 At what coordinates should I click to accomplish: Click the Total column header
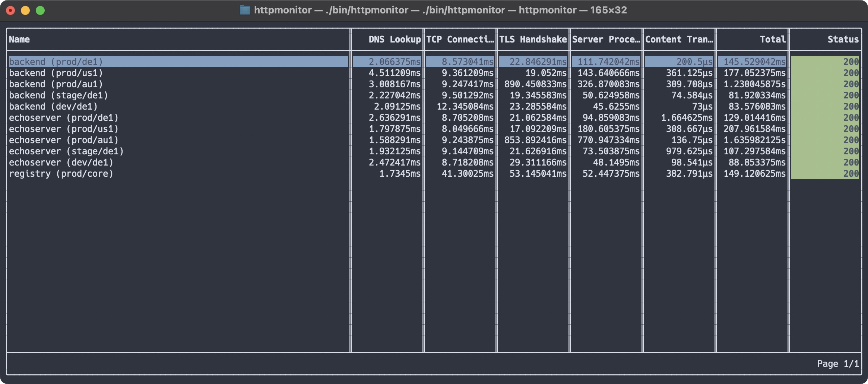pos(773,39)
